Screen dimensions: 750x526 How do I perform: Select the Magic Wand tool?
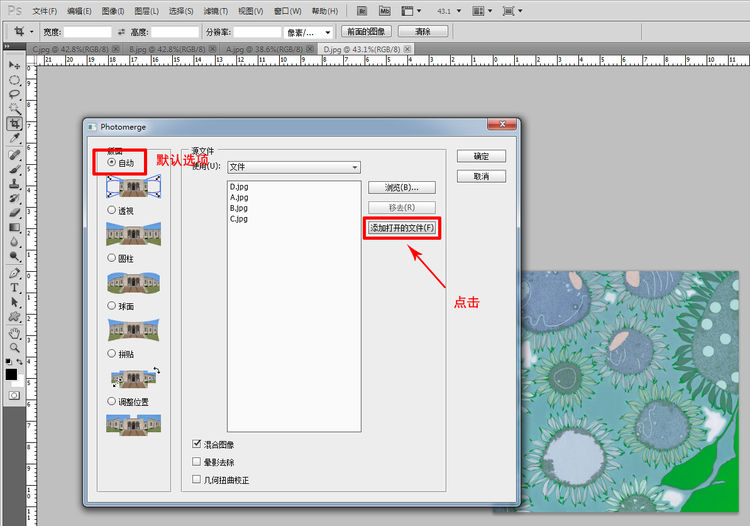pyautogui.click(x=14, y=109)
